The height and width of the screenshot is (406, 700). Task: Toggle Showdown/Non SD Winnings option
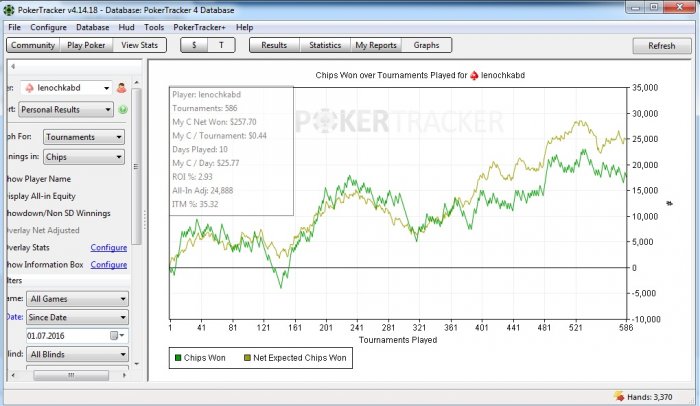tap(58, 213)
